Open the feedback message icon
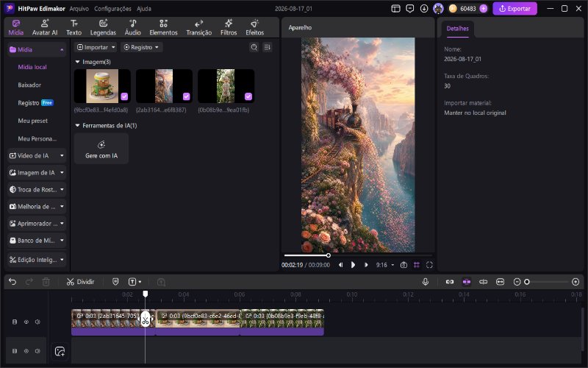This screenshot has height=368, width=588. tap(410, 8)
